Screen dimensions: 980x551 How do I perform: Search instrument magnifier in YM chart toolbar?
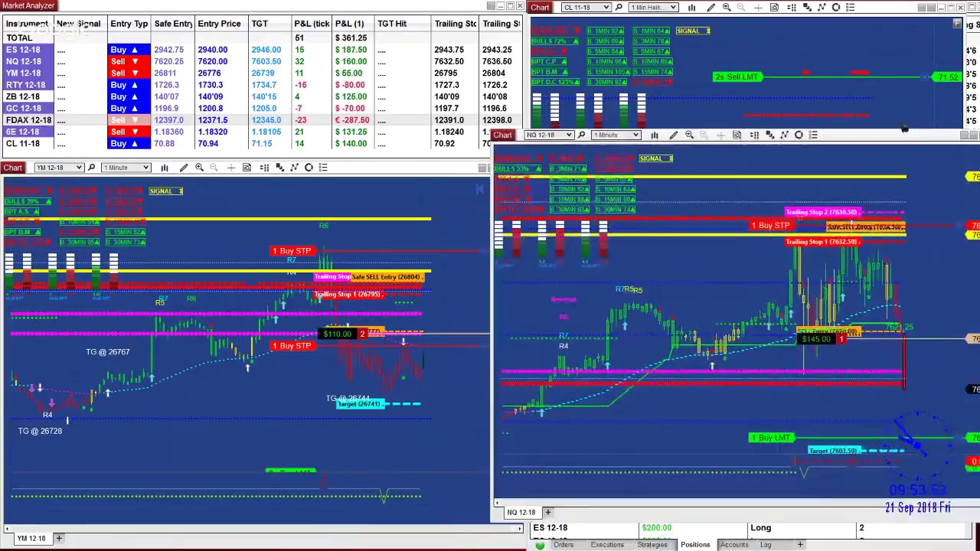[91, 168]
